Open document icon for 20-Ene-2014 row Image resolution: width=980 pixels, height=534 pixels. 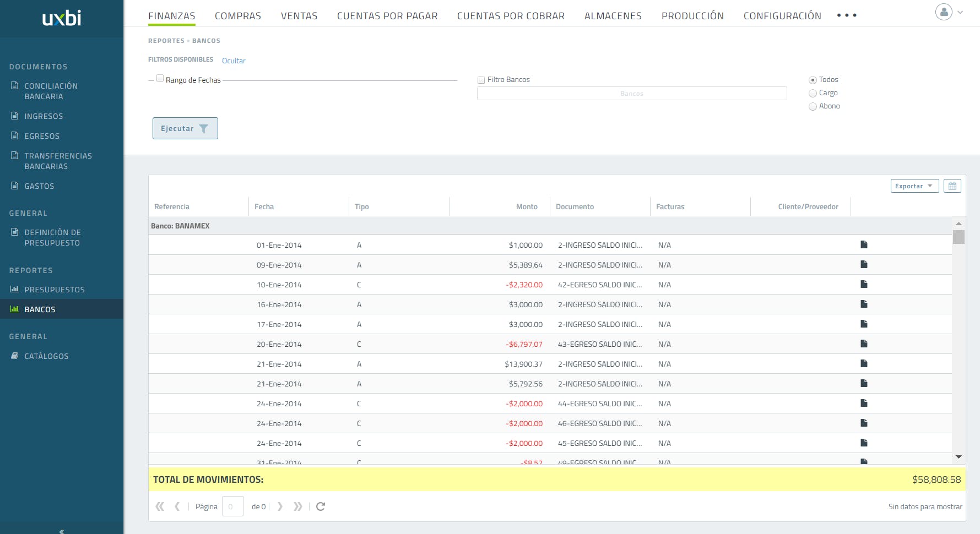(864, 344)
